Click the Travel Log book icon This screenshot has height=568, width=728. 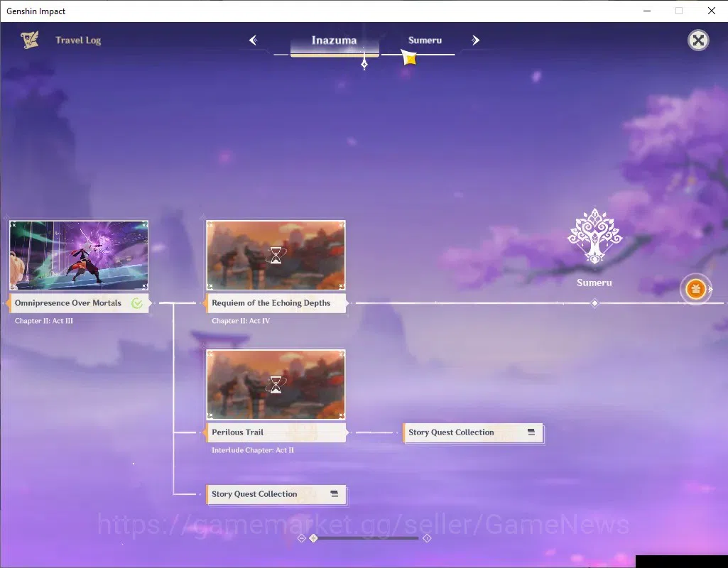[30, 40]
